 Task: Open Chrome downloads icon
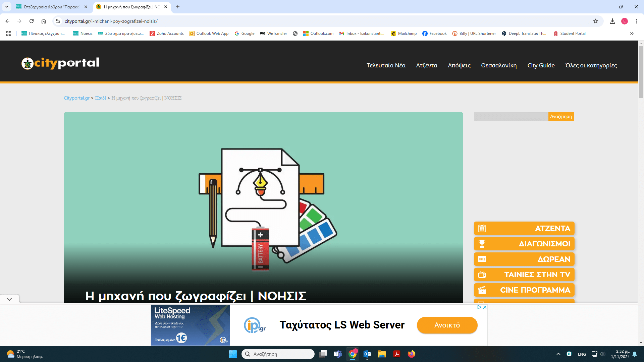click(612, 21)
